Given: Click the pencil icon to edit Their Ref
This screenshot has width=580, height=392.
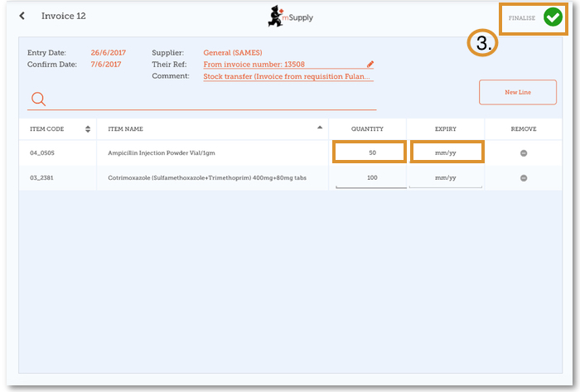Looking at the screenshot, I should coord(370,64).
